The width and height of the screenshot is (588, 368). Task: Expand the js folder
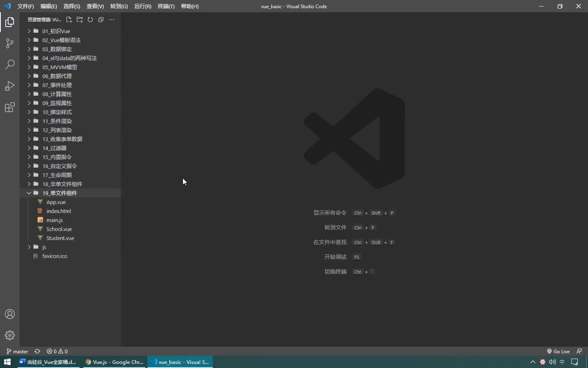[x=70, y=247]
